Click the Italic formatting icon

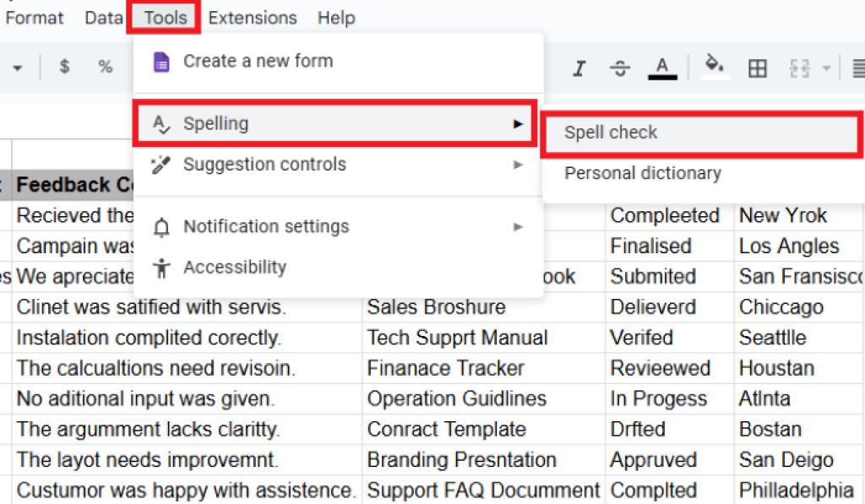(x=579, y=68)
